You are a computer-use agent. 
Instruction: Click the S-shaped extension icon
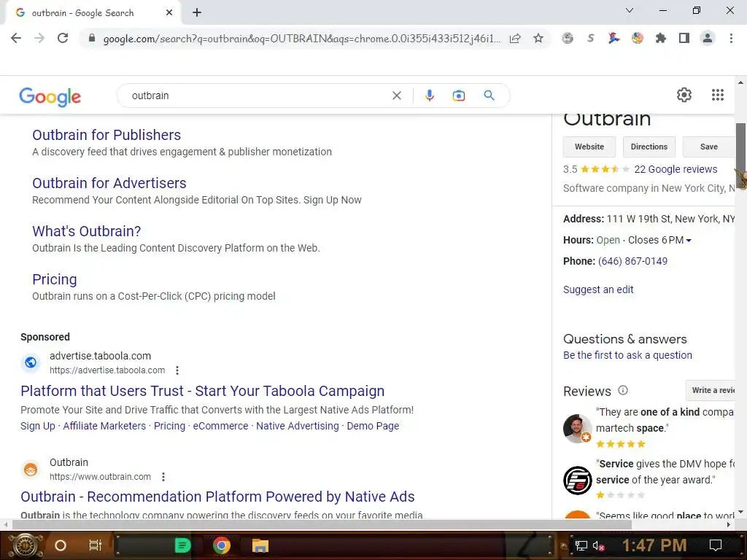(590, 38)
